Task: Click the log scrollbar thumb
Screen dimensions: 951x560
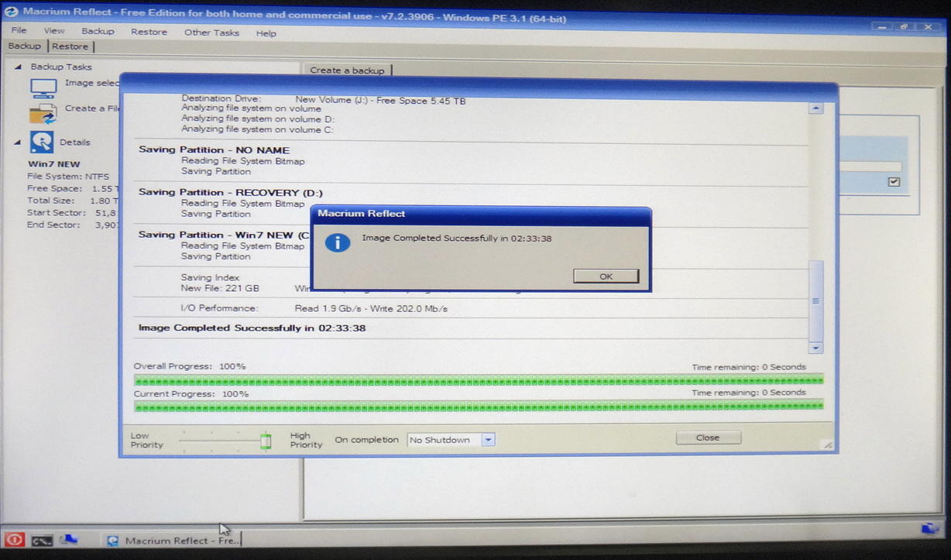Action: tap(815, 301)
